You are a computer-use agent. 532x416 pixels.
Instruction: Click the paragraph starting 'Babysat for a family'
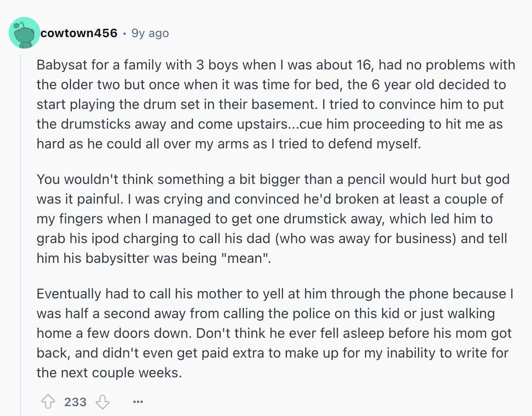[275, 104]
